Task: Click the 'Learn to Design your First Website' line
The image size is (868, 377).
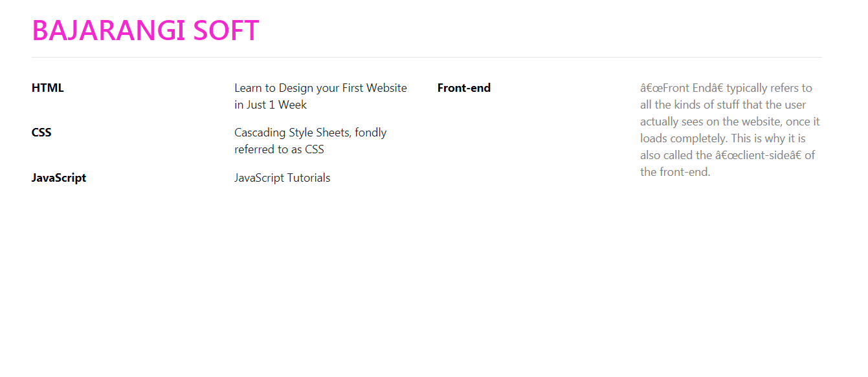Action: 320,88
